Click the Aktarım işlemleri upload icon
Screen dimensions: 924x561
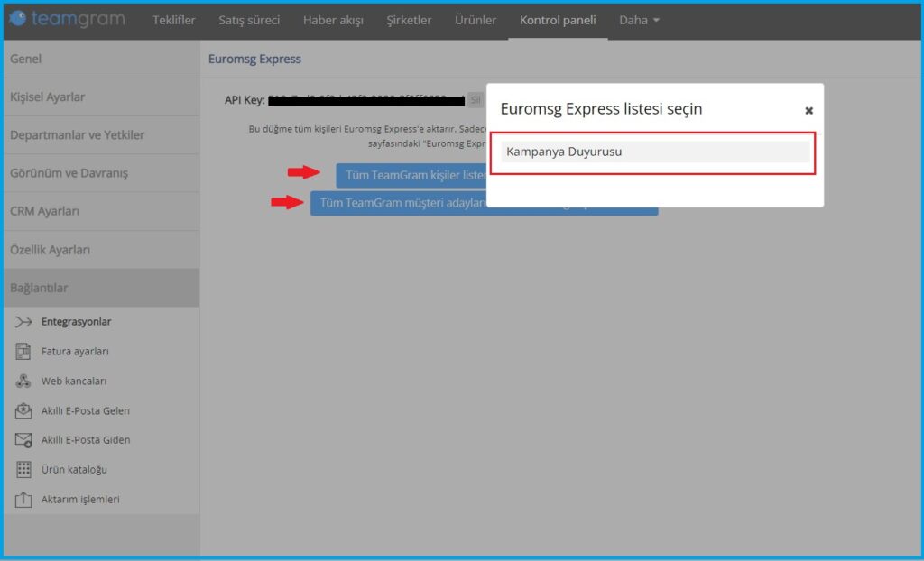point(23,499)
